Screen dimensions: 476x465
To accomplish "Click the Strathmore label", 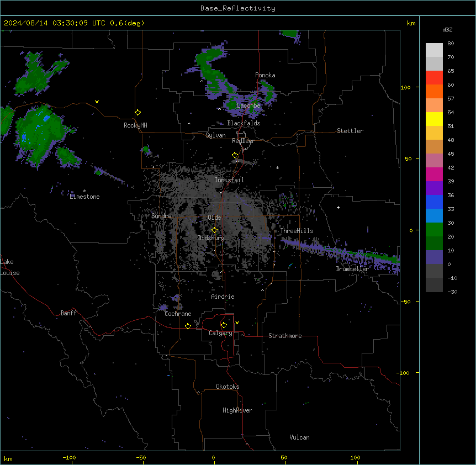I will [x=285, y=336].
